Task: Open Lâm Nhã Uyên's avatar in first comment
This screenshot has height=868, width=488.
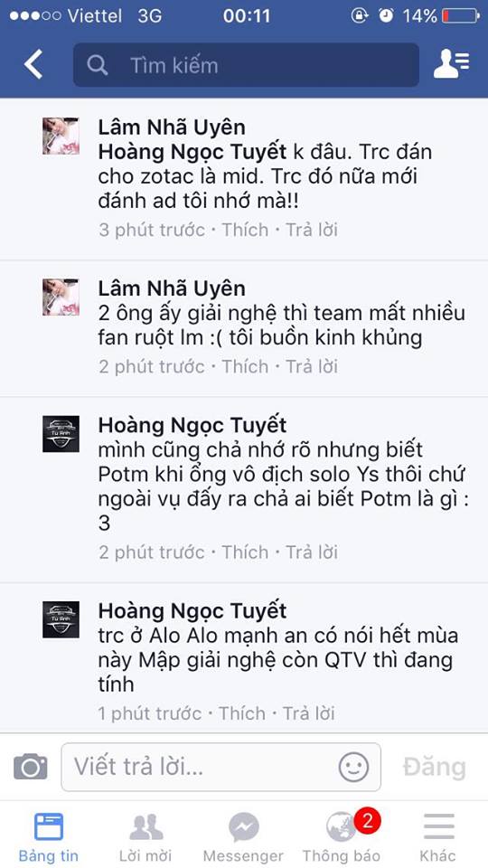Action: pos(61,136)
